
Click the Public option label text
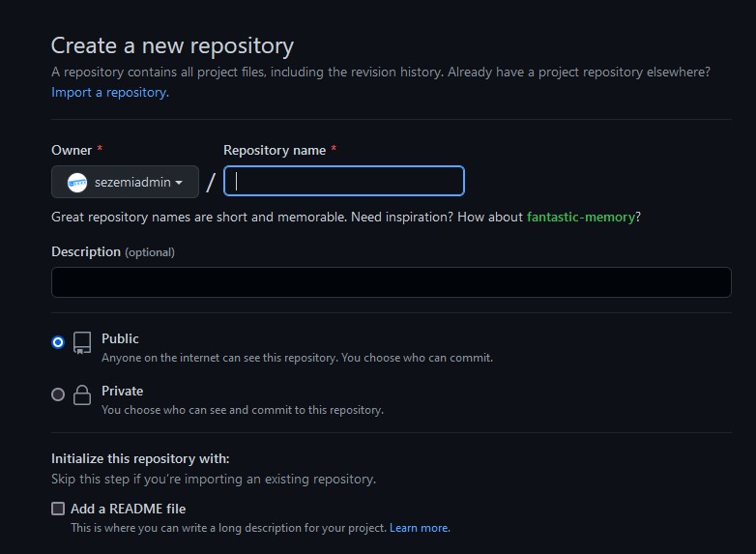[x=120, y=338]
